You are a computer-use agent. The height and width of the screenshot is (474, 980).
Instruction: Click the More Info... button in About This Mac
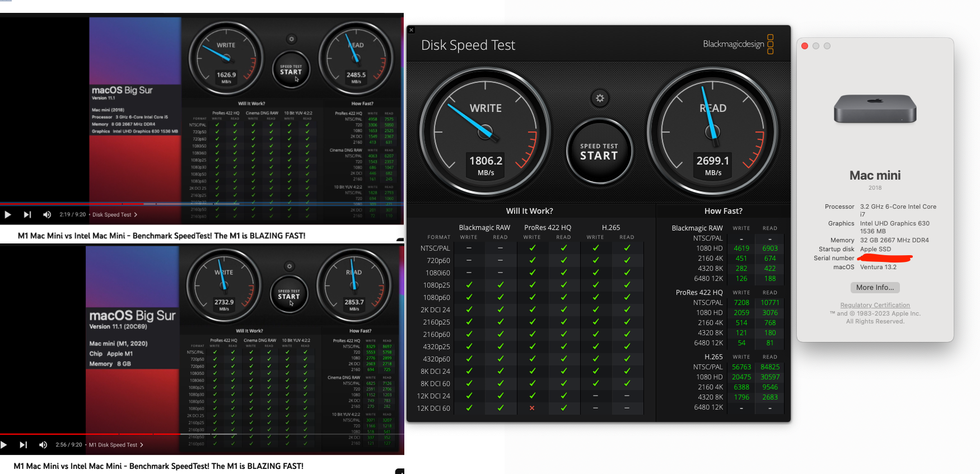click(875, 287)
